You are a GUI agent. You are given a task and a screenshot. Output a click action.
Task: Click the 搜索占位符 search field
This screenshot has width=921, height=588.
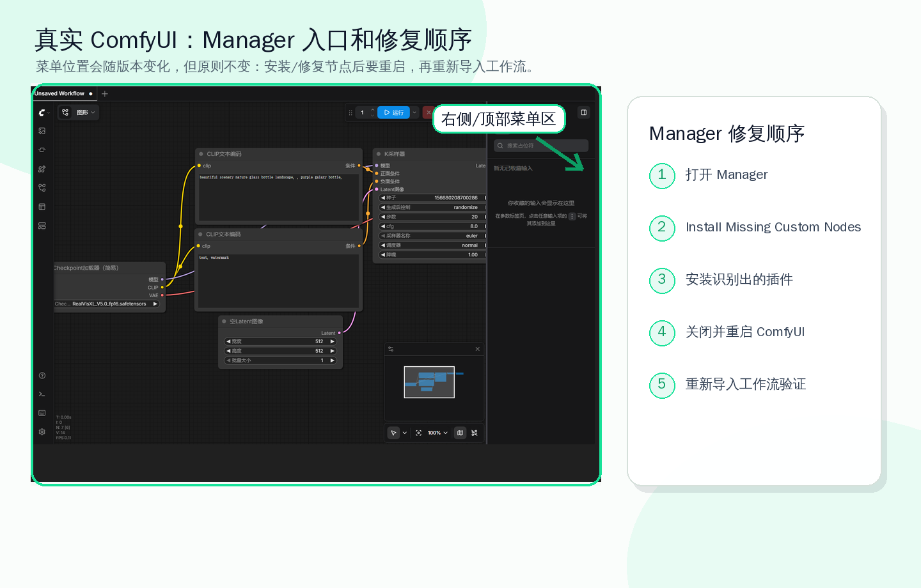pos(541,146)
